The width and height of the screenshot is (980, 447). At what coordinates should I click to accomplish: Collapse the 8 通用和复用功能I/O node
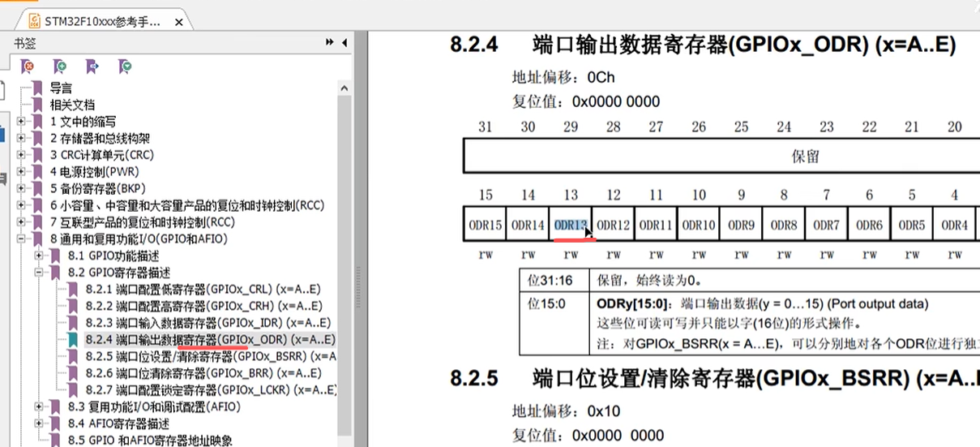21,239
